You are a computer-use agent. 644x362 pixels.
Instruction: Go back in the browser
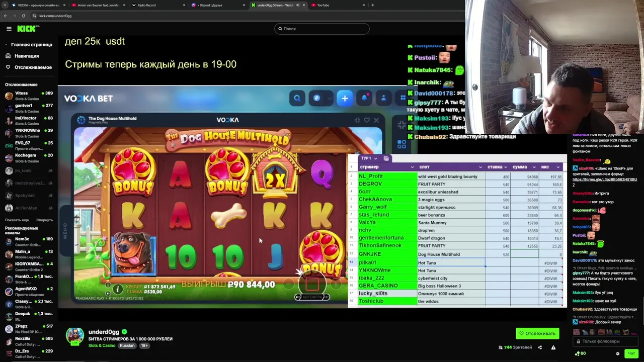[6, 16]
